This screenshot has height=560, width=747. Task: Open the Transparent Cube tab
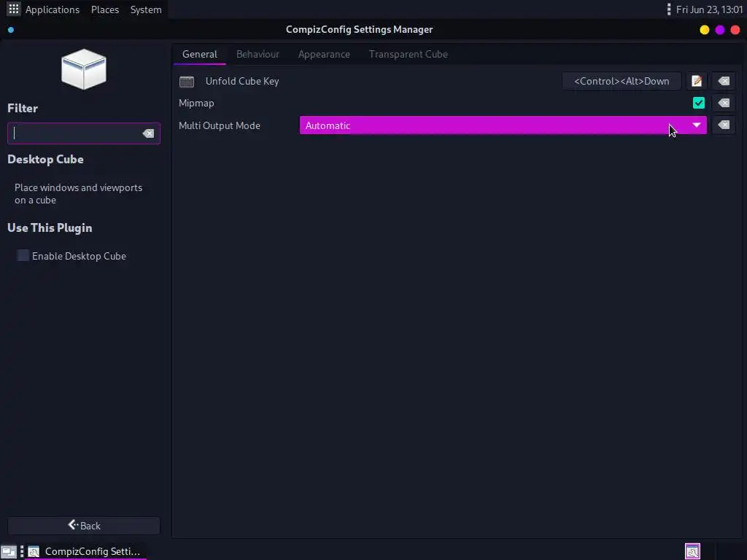[409, 54]
